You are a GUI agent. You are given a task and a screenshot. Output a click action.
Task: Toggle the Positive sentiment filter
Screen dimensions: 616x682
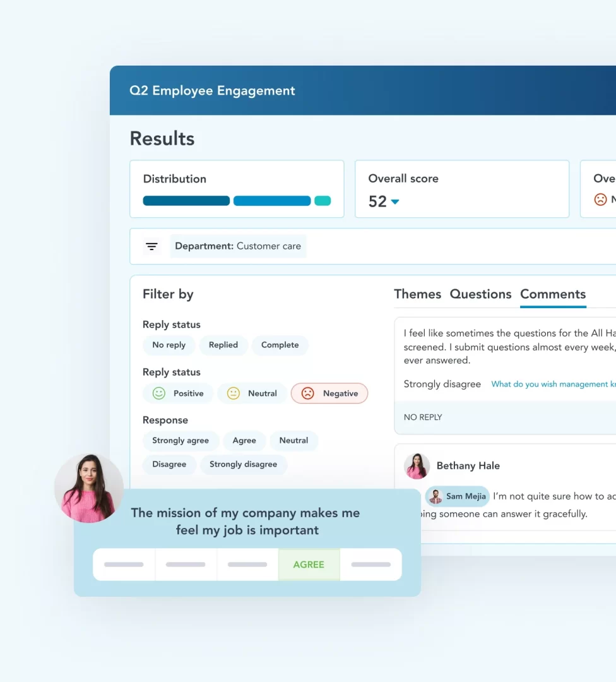point(178,393)
